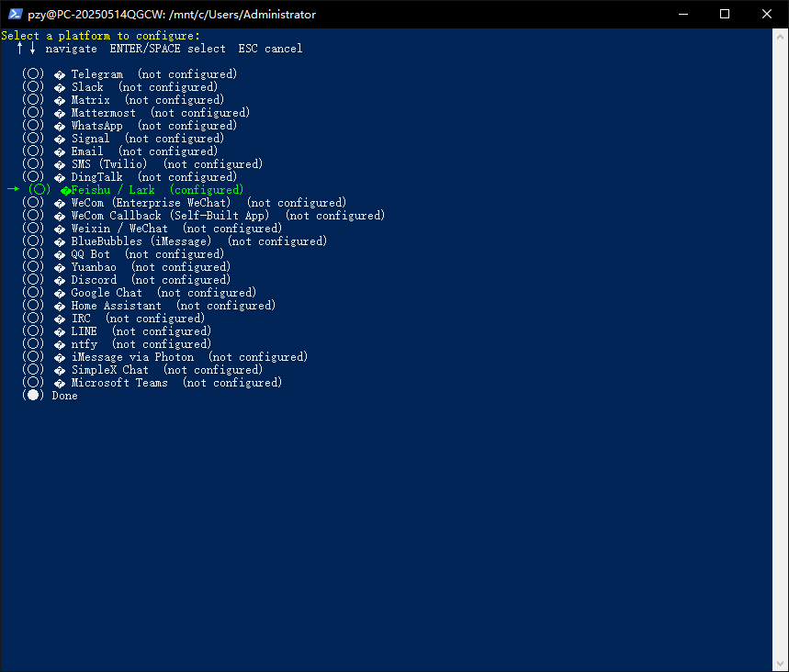Viewport: 789px width, 672px height.
Task: Click the diamond icon beside WhatsApp
Action: (x=60, y=127)
